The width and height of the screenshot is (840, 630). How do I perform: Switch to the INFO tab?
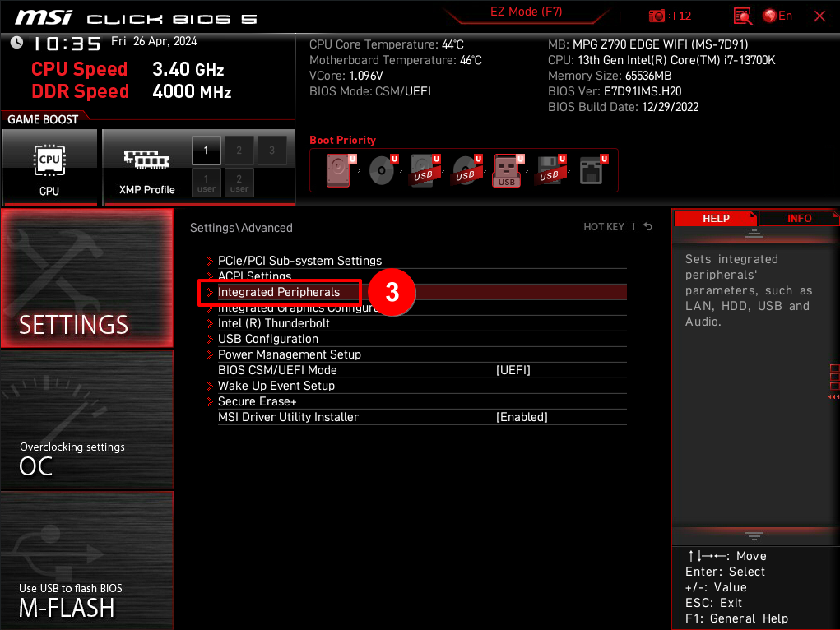click(797, 218)
